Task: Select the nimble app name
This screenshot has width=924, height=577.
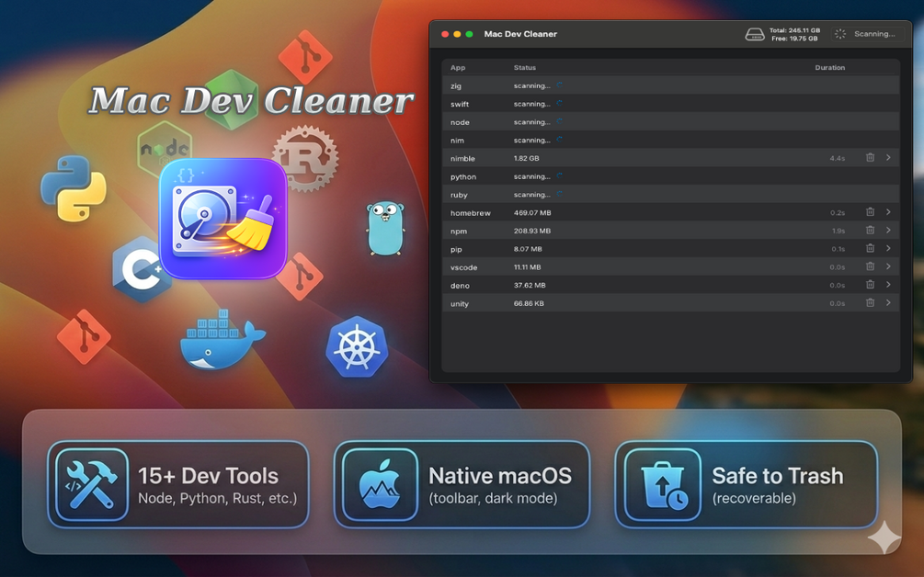Action: [462, 158]
